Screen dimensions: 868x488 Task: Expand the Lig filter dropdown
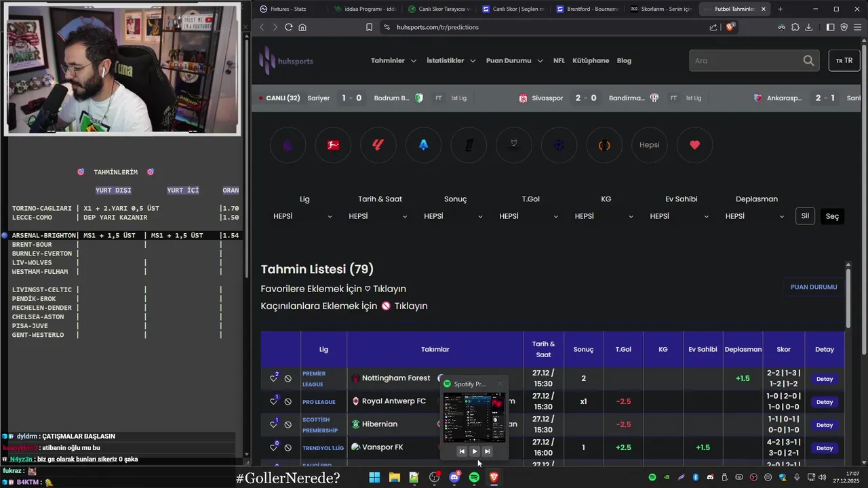pos(303,216)
